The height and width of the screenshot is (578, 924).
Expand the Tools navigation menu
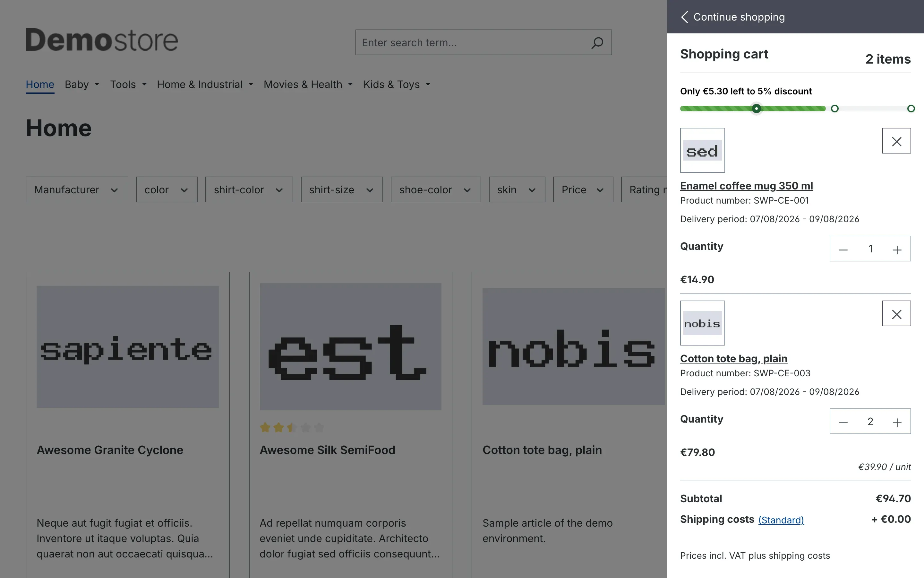pos(128,84)
